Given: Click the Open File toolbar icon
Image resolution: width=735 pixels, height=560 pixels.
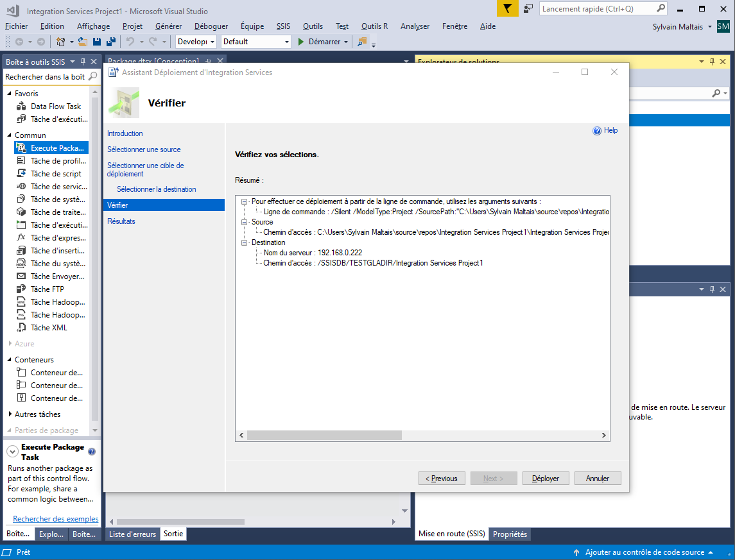Looking at the screenshot, I should tap(83, 42).
